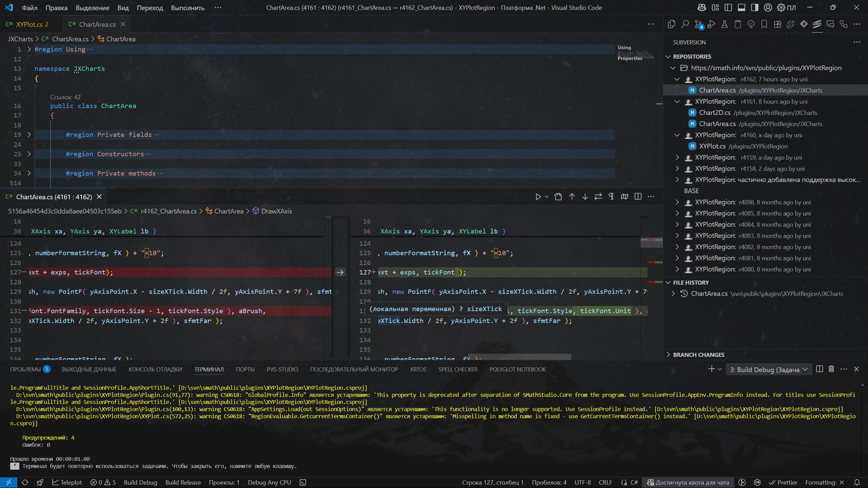Open the Testing flask view

pos(725,24)
